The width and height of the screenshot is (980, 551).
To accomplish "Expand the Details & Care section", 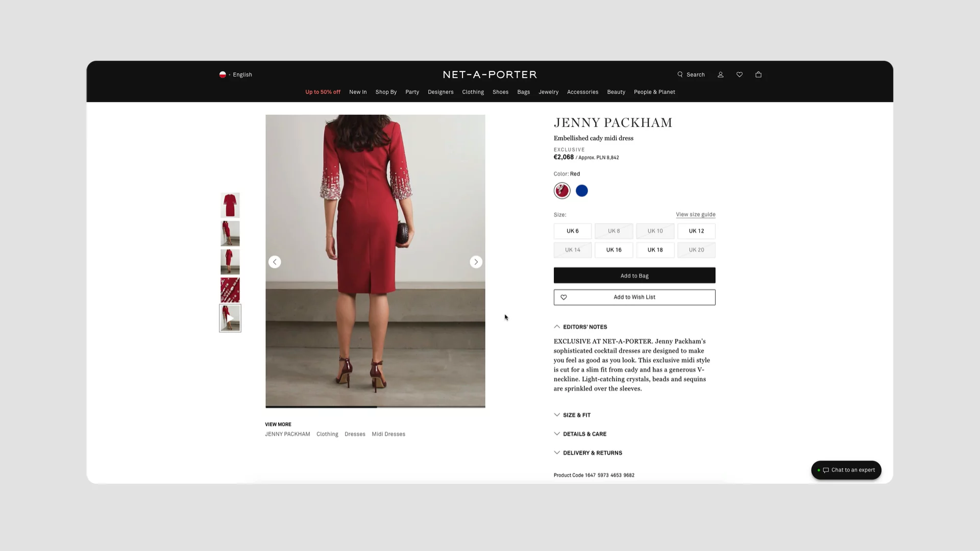I will click(584, 433).
